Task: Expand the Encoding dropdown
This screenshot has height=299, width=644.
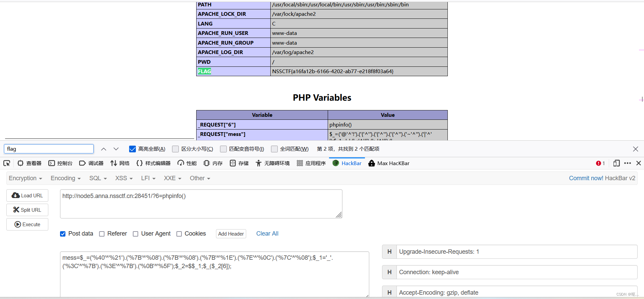Action: click(x=66, y=178)
